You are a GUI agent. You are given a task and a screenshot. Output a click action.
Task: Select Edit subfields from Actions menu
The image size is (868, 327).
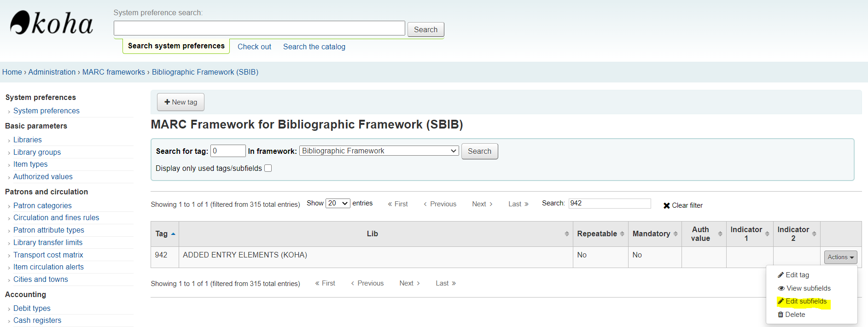point(802,301)
